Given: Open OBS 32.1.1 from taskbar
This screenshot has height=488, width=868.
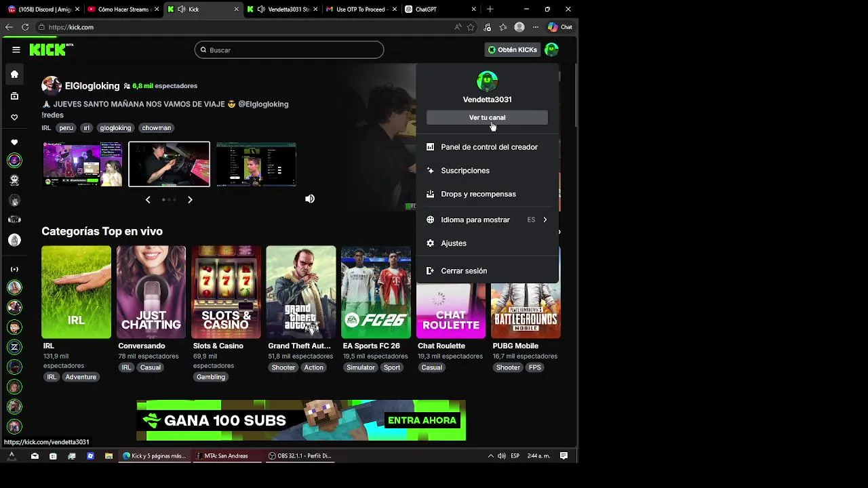Looking at the screenshot, I should 300,456.
